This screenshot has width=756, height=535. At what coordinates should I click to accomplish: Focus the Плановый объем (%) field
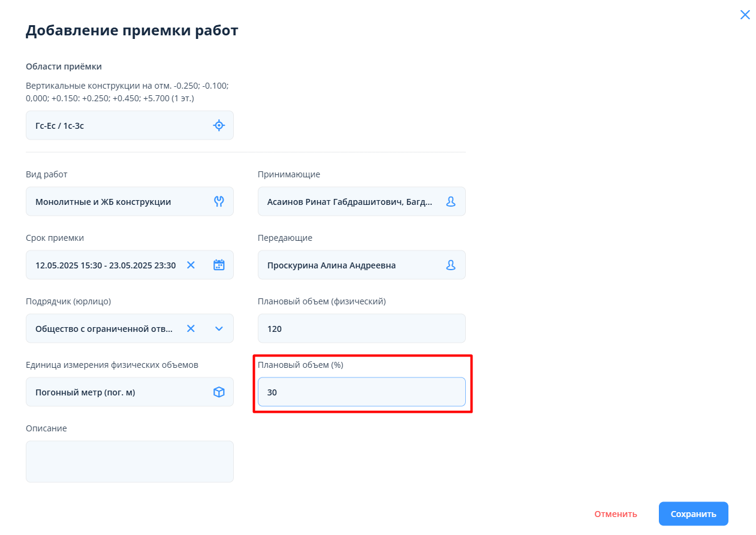pyautogui.click(x=362, y=392)
